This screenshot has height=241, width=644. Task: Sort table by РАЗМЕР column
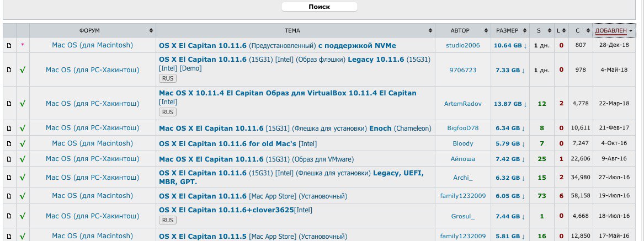point(510,30)
